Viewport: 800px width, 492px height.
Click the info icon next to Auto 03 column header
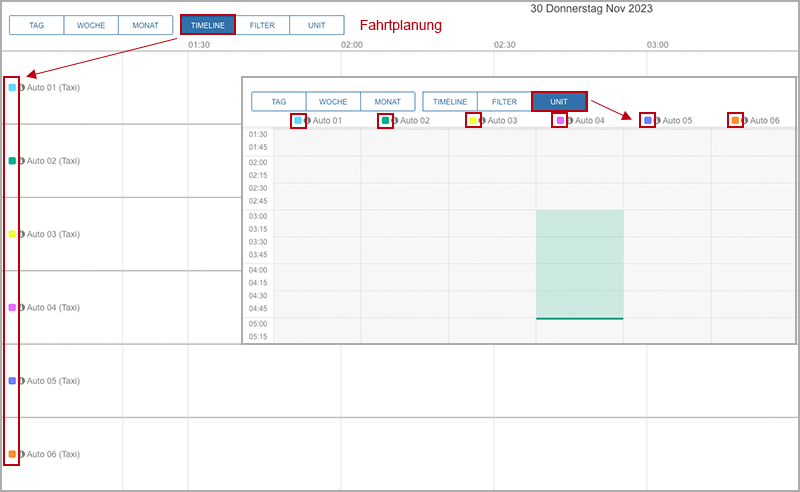pyautogui.click(x=483, y=121)
